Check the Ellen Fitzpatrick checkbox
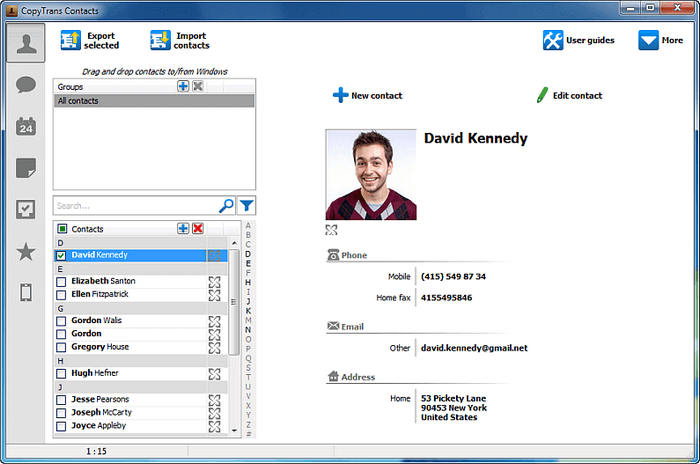Image resolution: width=700 pixels, height=464 pixels. [61, 295]
